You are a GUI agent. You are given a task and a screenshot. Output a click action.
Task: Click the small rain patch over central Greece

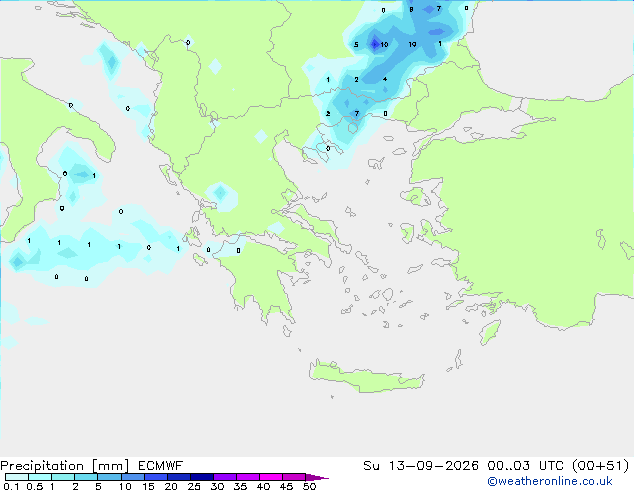pyautogui.click(x=221, y=193)
